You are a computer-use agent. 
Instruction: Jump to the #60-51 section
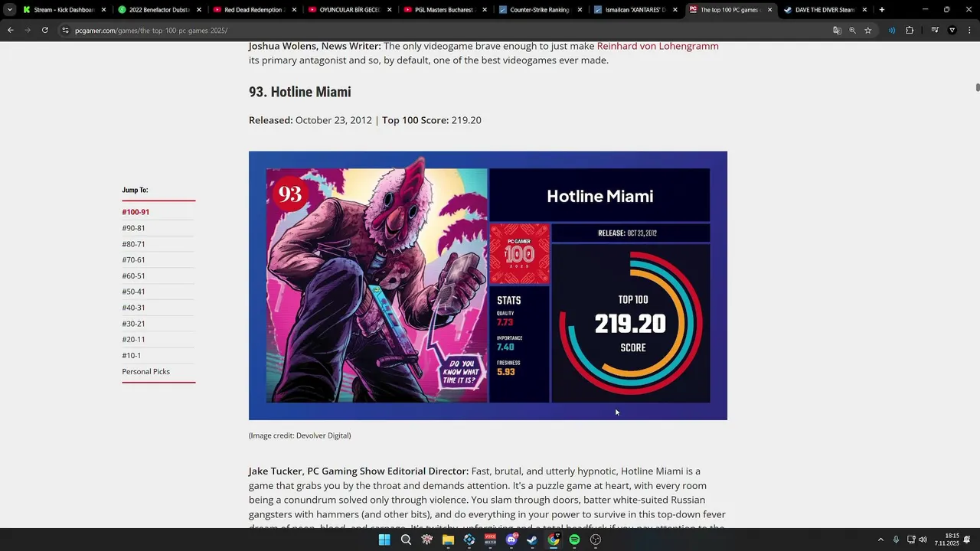[133, 275]
